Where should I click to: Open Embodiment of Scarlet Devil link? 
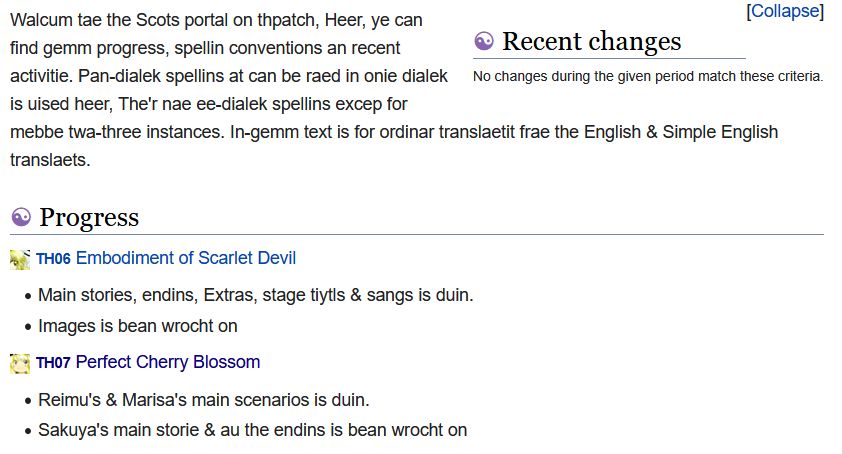coord(186,258)
